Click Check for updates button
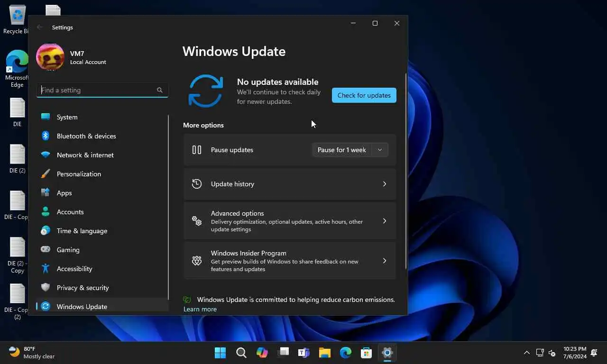 [364, 95]
